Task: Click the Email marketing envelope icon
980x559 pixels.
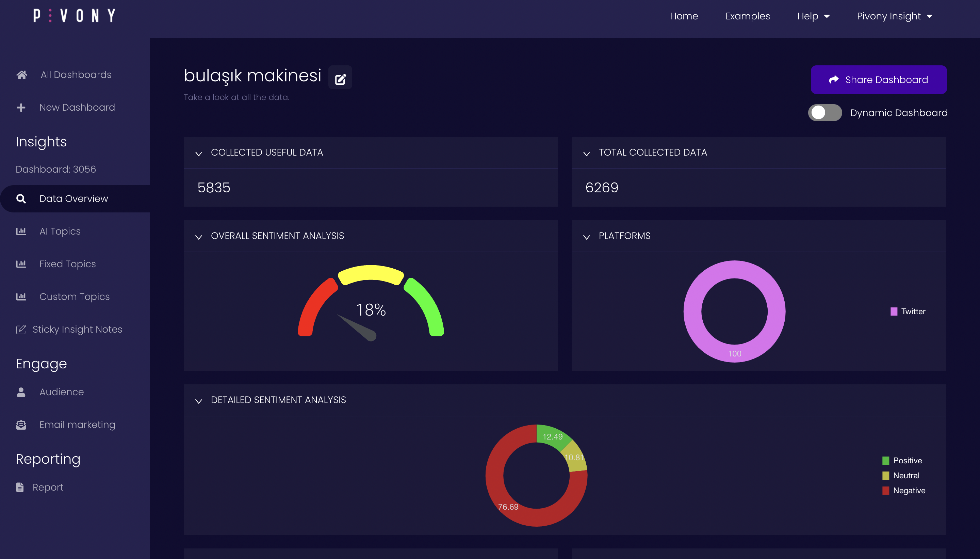Action: [x=21, y=425]
